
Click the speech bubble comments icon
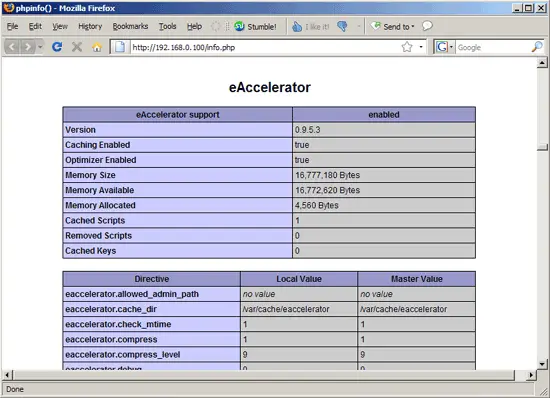tap(427, 26)
